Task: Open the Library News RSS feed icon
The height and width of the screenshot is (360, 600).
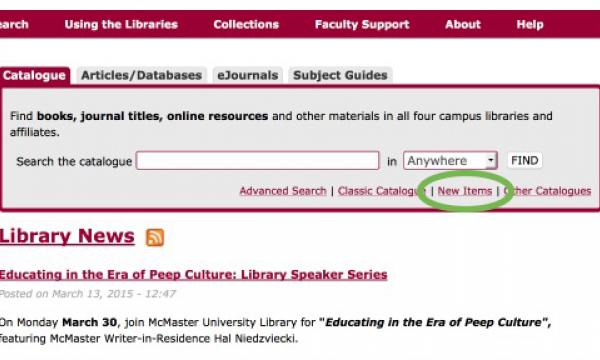Action: coord(155,238)
